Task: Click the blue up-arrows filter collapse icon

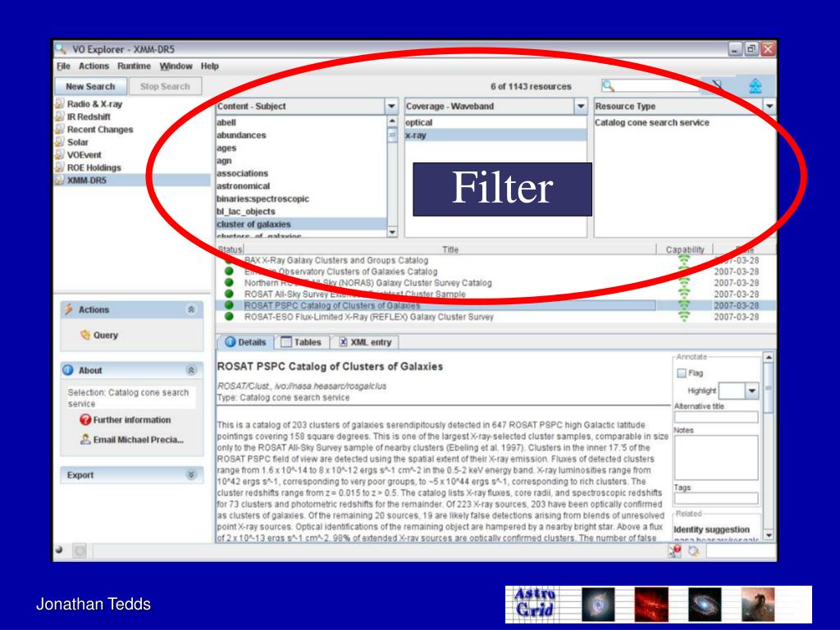Action: coord(755,85)
